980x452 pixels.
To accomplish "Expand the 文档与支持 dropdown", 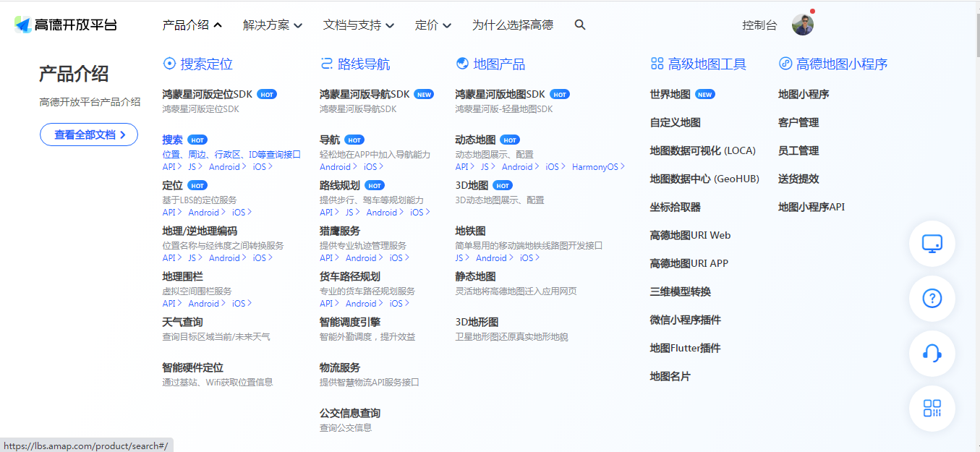I will (359, 25).
